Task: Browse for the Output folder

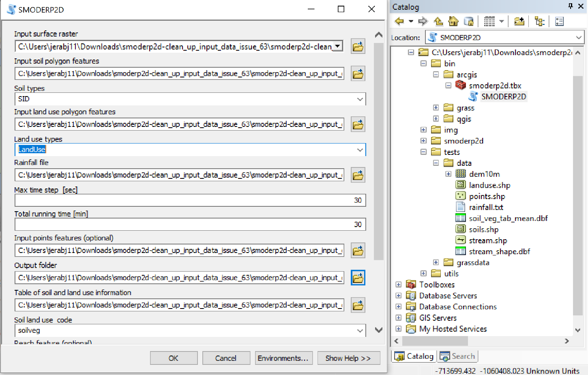Action: click(x=358, y=278)
